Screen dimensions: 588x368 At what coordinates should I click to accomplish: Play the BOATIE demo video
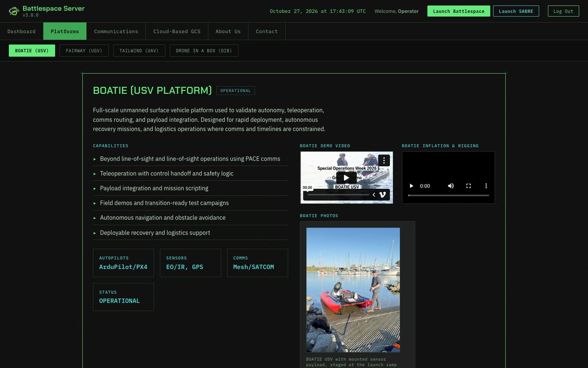pos(346,178)
